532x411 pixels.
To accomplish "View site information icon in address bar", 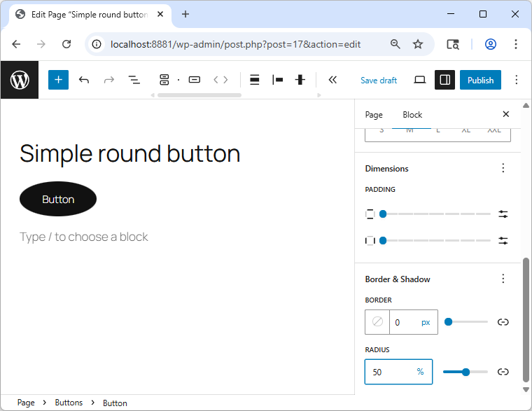I will click(97, 44).
